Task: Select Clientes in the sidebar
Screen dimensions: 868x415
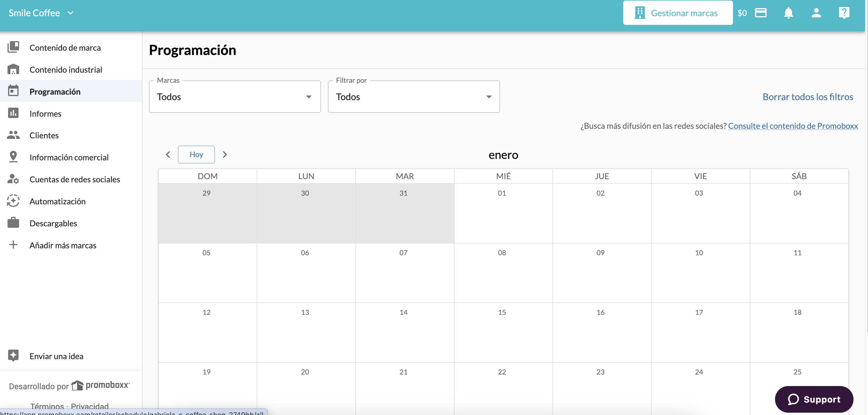Action: point(71,135)
